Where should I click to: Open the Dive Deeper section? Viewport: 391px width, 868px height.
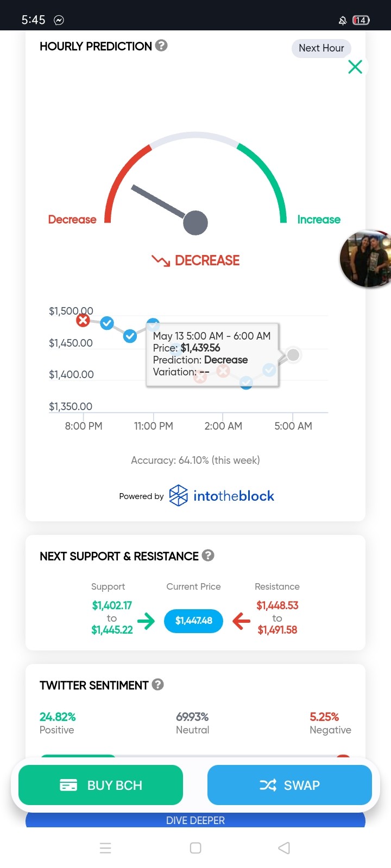195,820
